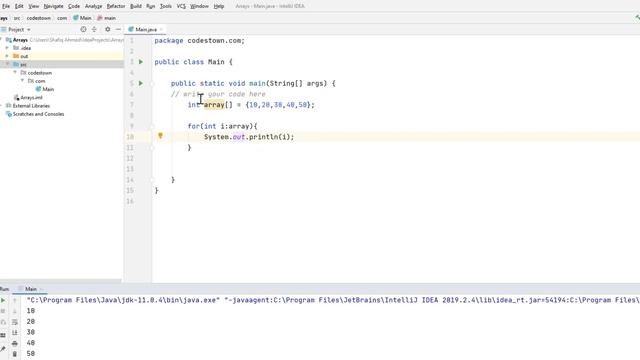Click the Print icon in Run console
Screen dimensions: 640x360
click(x=15, y=343)
